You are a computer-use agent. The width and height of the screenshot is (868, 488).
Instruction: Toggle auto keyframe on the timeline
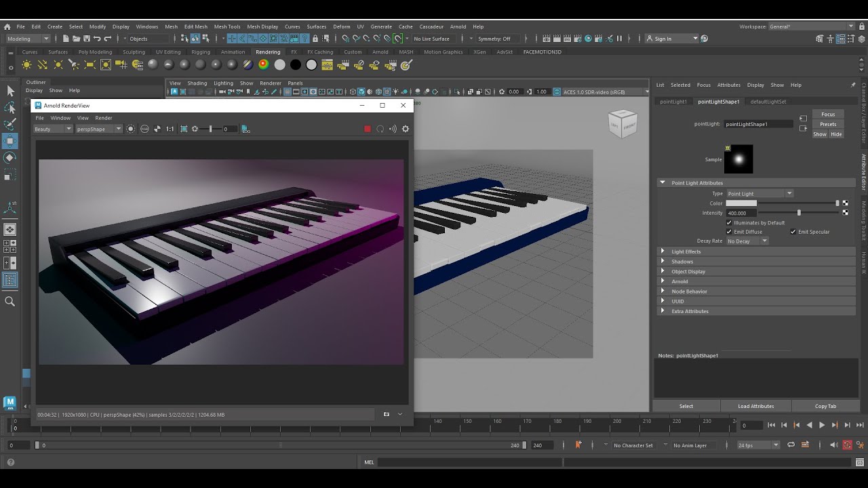[x=847, y=445]
